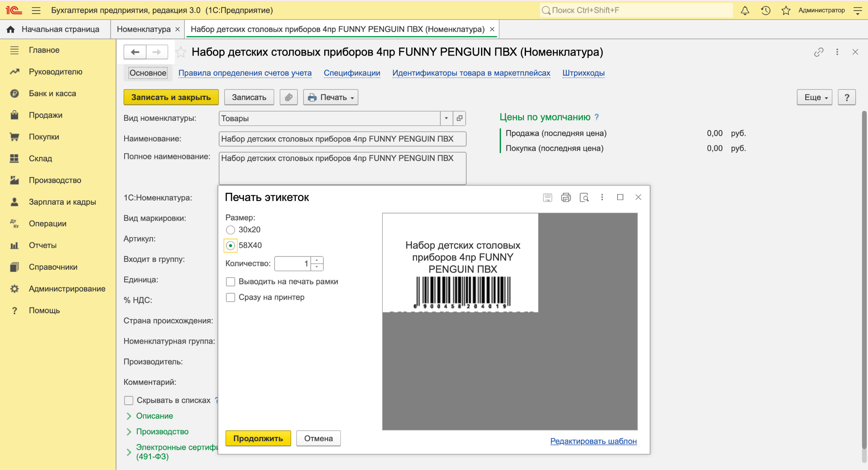Expand Производство section in form
The image size is (868, 470).
pos(162,432)
